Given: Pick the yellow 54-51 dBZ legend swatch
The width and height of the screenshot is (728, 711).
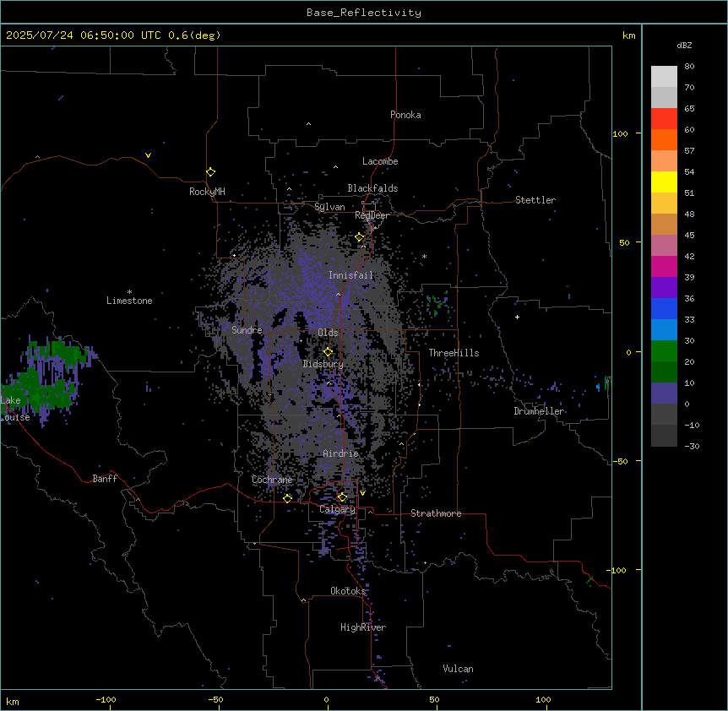Looking at the screenshot, I should 664,182.
